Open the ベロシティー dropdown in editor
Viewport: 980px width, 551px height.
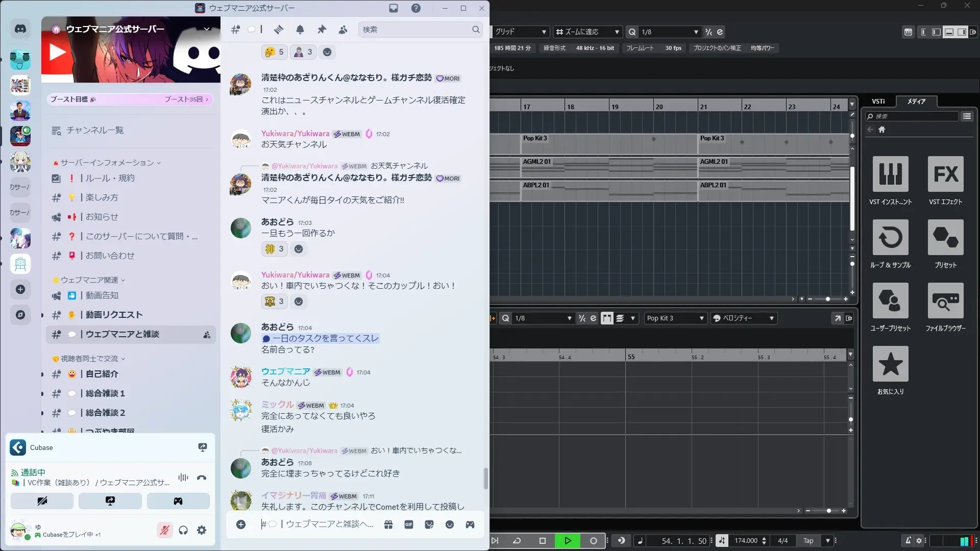743,318
